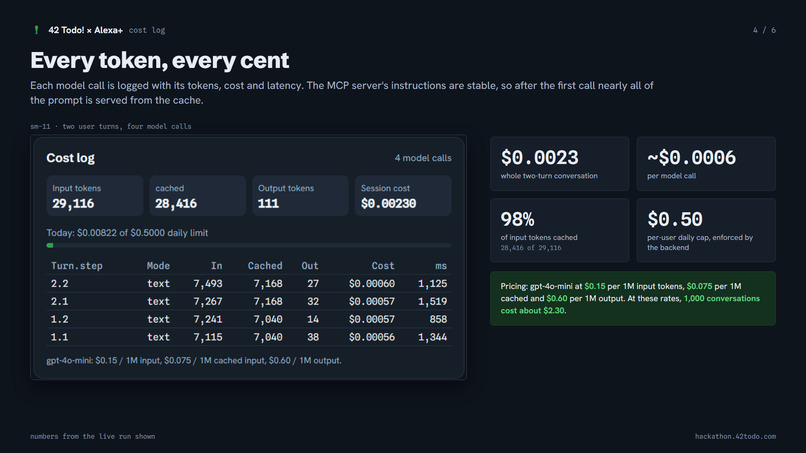Viewport: 806px width, 453px height.
Task: Select the Session cost $0.00230 card
Action: [403, 196]
